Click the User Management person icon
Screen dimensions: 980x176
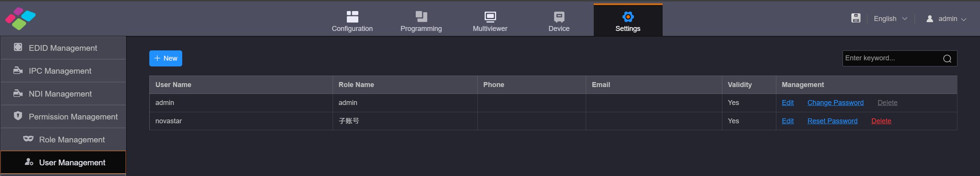coord(29,162)
